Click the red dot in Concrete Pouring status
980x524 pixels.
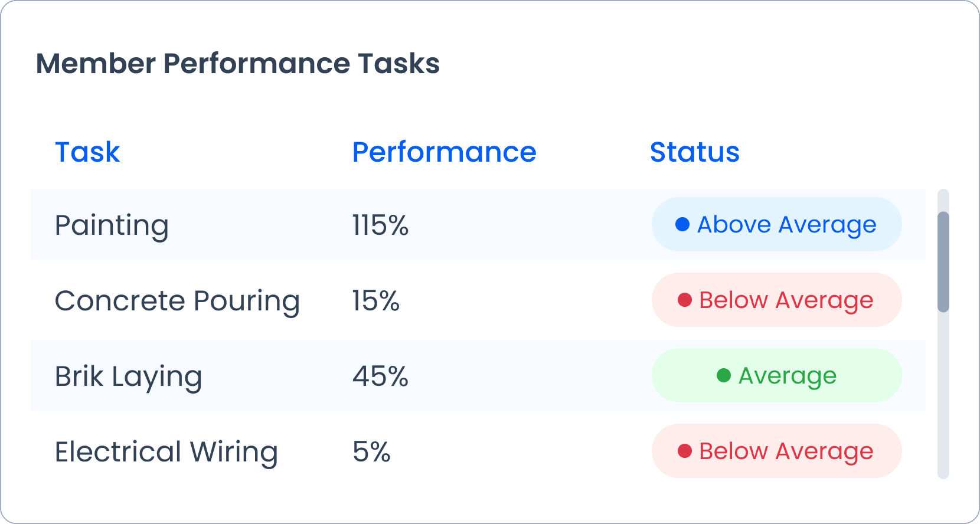pyautogui.click(x=684, y=300)
